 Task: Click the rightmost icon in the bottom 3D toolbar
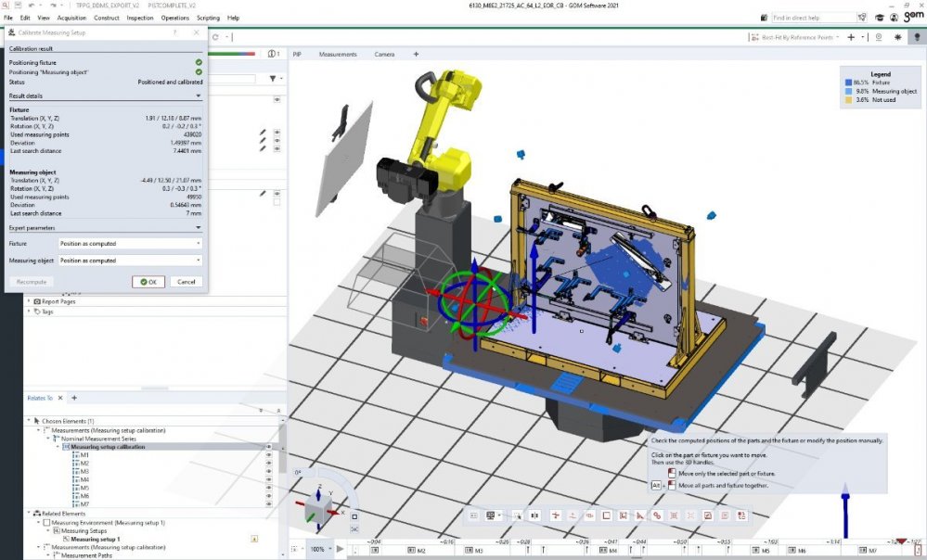[742, 515]
